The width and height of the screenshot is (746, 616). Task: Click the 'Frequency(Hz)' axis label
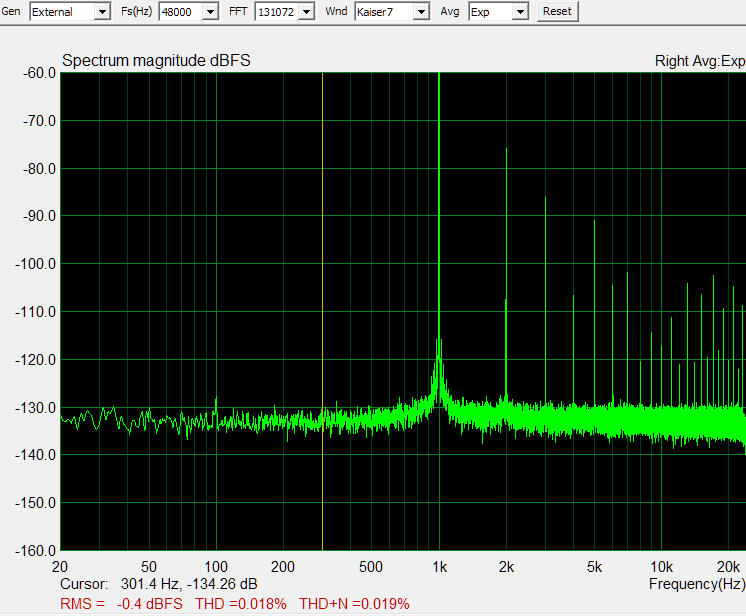coord(697,584)
